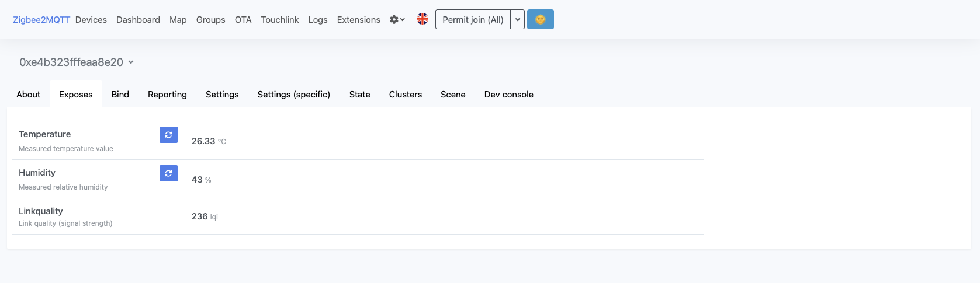
Task: Navigate to OTA updates
Action: click(x=243, y=20)
